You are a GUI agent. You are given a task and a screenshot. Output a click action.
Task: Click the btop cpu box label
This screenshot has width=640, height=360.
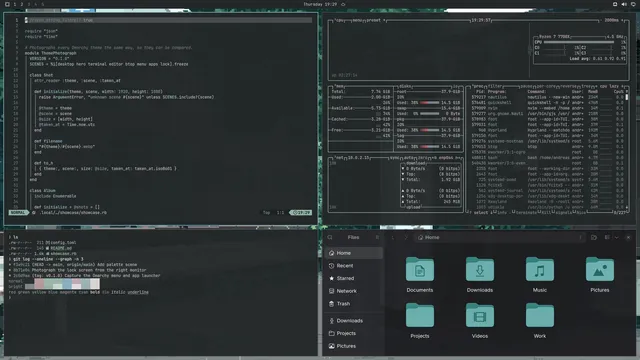pyautogui.click(x=340, y=20)
